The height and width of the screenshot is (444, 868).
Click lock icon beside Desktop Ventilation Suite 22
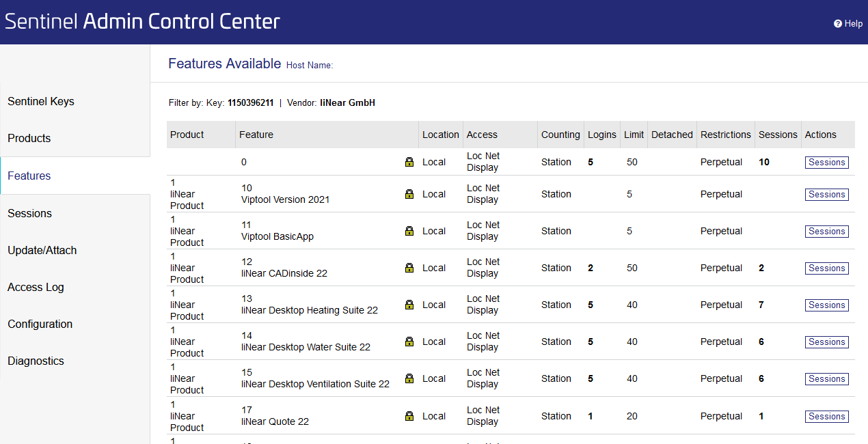pyautogui.click(x=409, y=378)
